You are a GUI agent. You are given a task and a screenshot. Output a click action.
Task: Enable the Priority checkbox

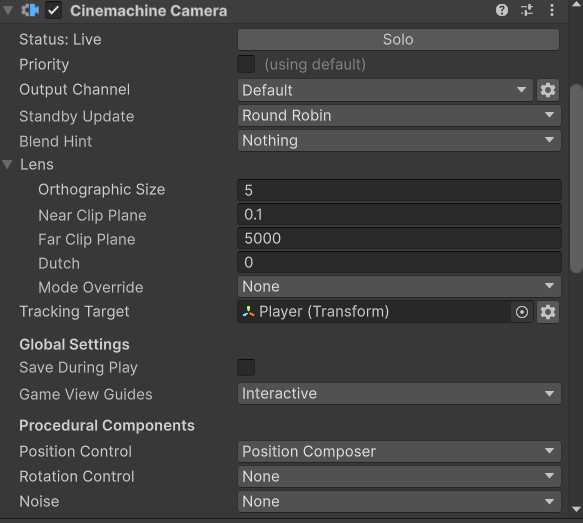pyautogui.click(x=246, y=64)
